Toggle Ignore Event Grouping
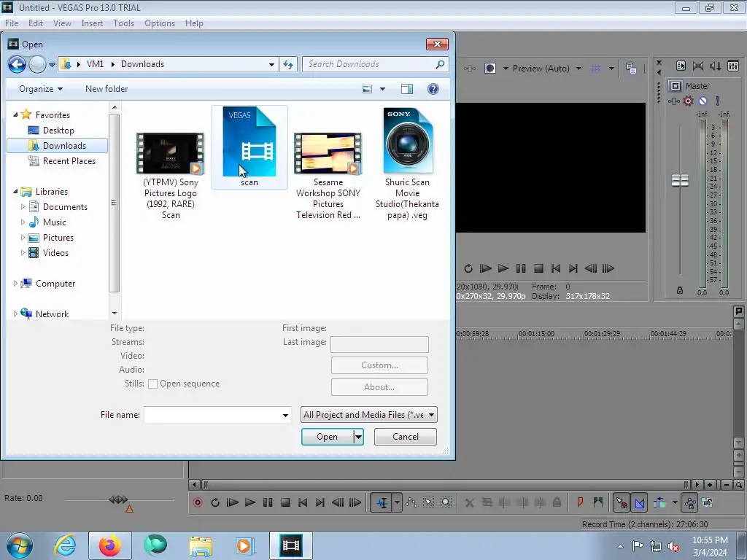The height and width of the screenshot is (560, 747). coord(708,502)
